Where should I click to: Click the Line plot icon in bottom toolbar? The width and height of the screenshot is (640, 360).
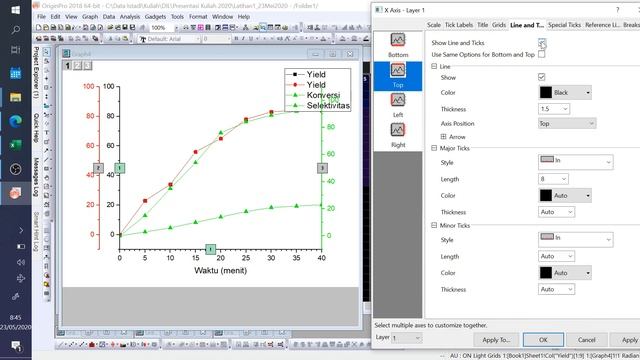tap(60, 345)
